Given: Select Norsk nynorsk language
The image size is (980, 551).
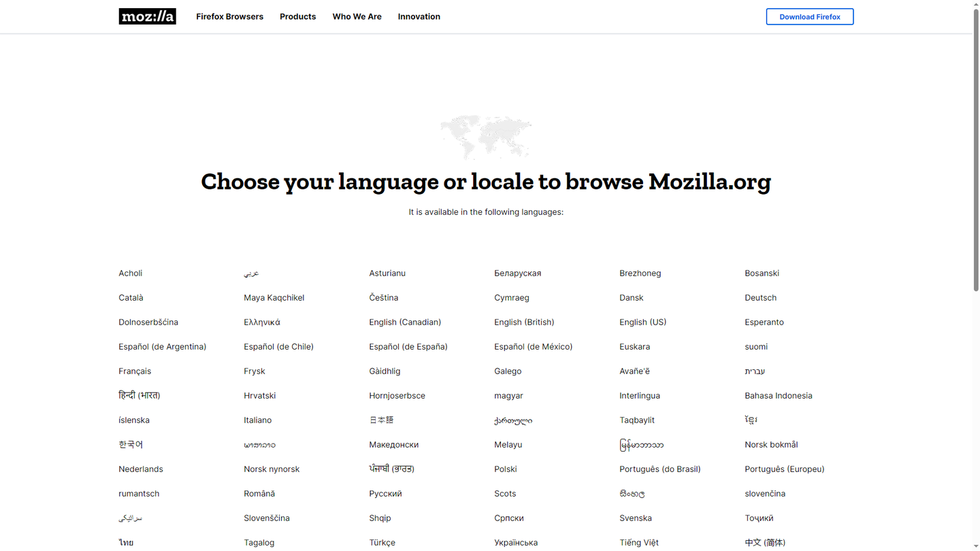Looking at the screenshot, I should [272, 469].
